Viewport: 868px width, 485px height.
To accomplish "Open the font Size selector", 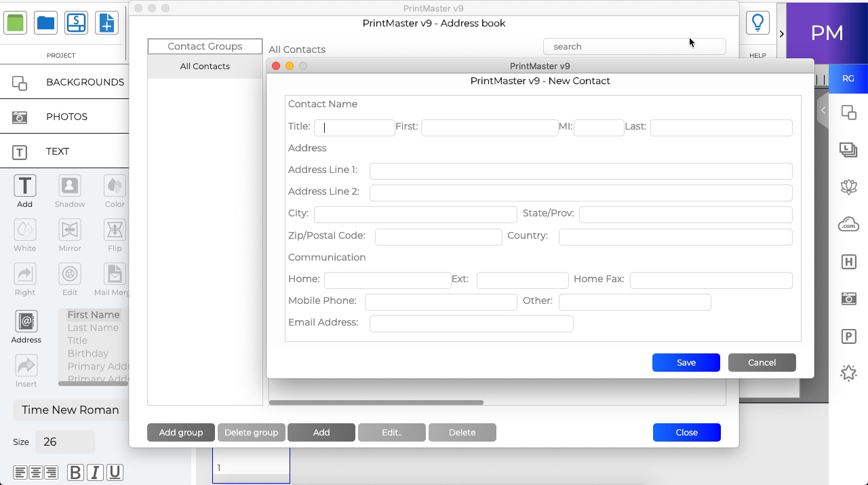I will tap(65, 442).
